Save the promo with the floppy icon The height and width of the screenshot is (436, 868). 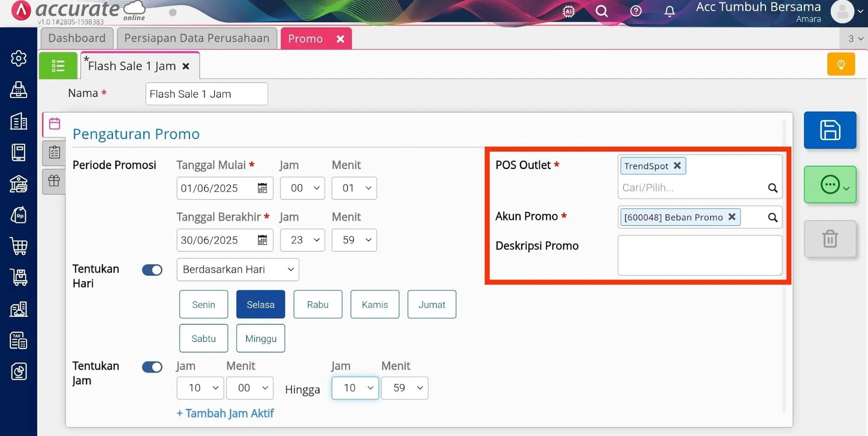click(830, 130)
